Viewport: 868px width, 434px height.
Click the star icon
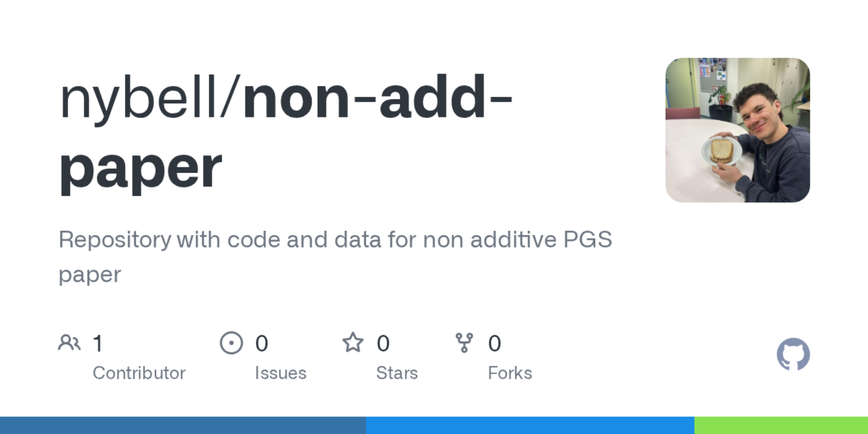point(352,343)
